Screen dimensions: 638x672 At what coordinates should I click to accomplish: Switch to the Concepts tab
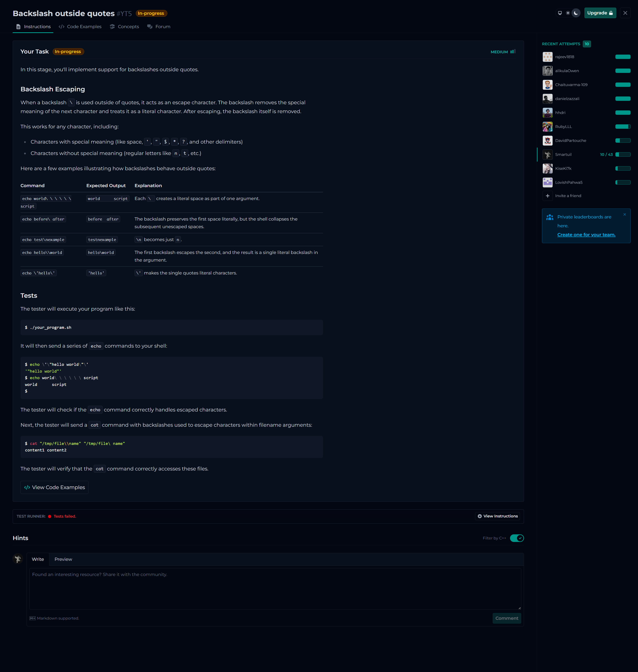click(x=124, y=26)
